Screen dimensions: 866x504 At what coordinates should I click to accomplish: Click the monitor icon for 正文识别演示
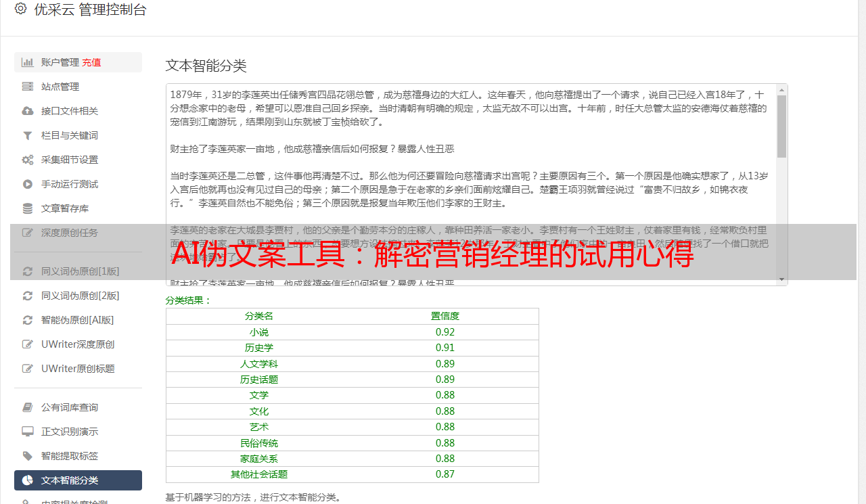[x=28, y=432]
